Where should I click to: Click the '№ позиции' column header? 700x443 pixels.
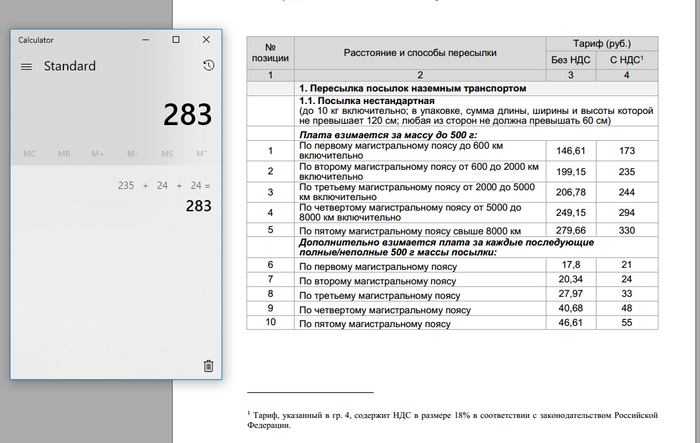tap(271, 53)
